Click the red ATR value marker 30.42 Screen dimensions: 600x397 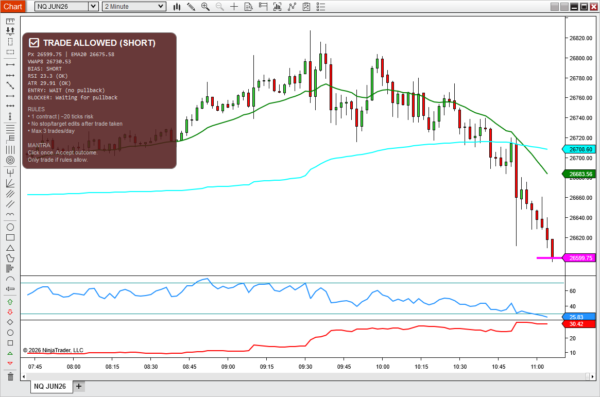click(579, 324)
